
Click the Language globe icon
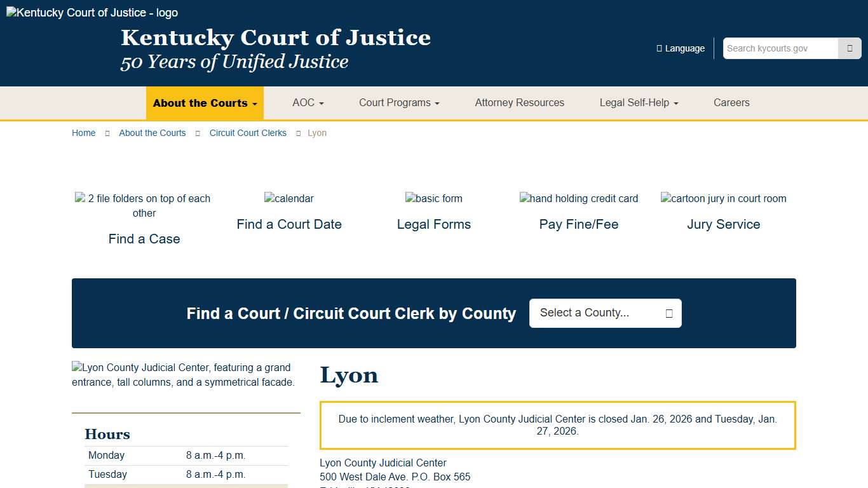click(x=658, y=48)
